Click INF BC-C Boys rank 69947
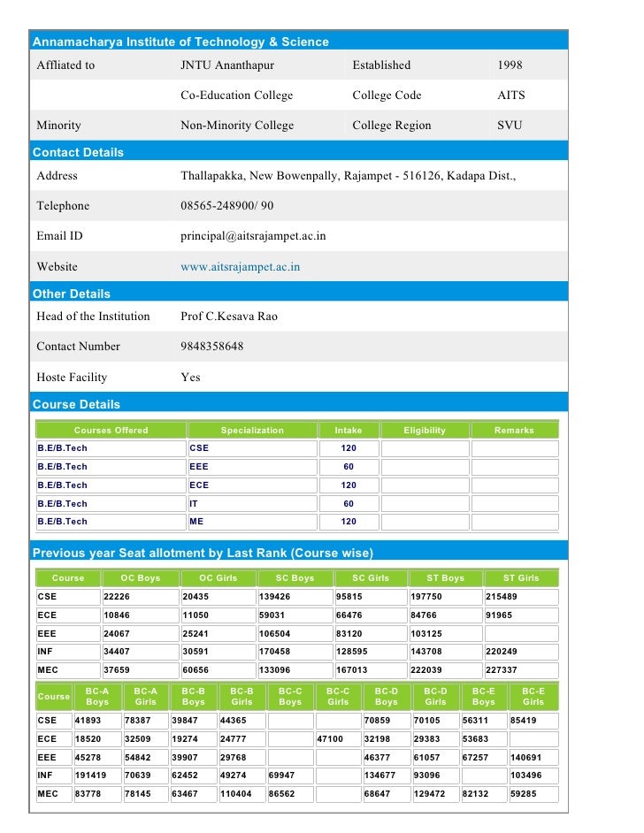 pos(281,776)
